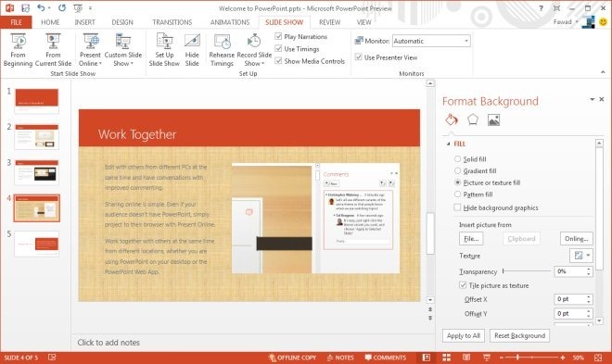
Task: Open the ANIMATIONS tab
Action: (x=230, y=22)
